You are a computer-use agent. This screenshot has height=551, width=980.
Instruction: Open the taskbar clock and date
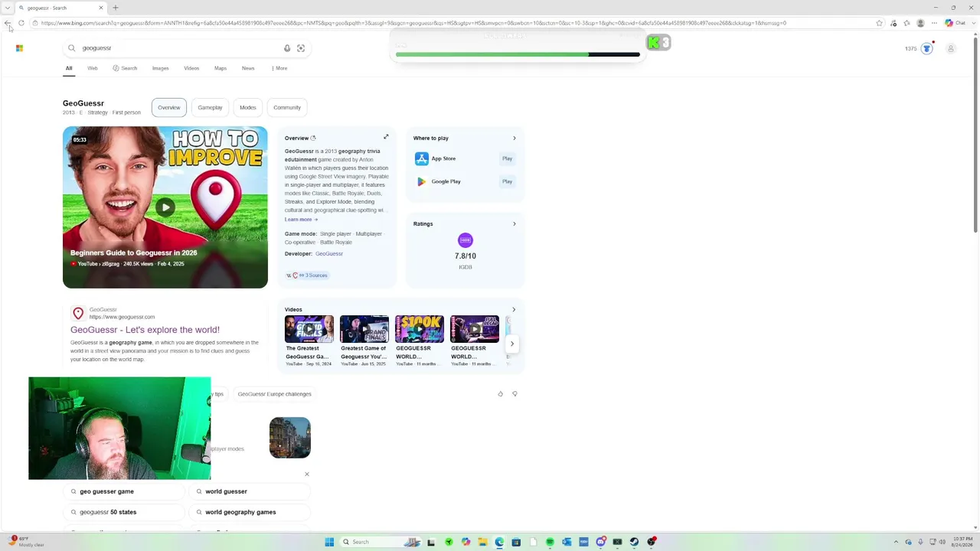[x=962, y=542]
